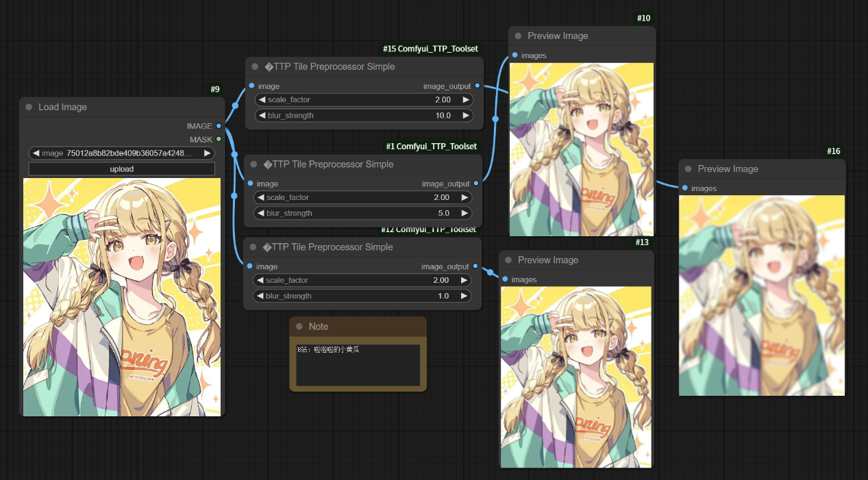Click the MASK output port on Load Image
Screen dimensions: 868x480
click(x=219, y=139)
